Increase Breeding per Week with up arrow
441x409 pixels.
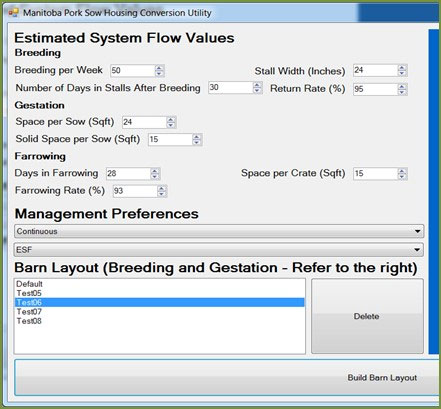[x=159, y=68]
